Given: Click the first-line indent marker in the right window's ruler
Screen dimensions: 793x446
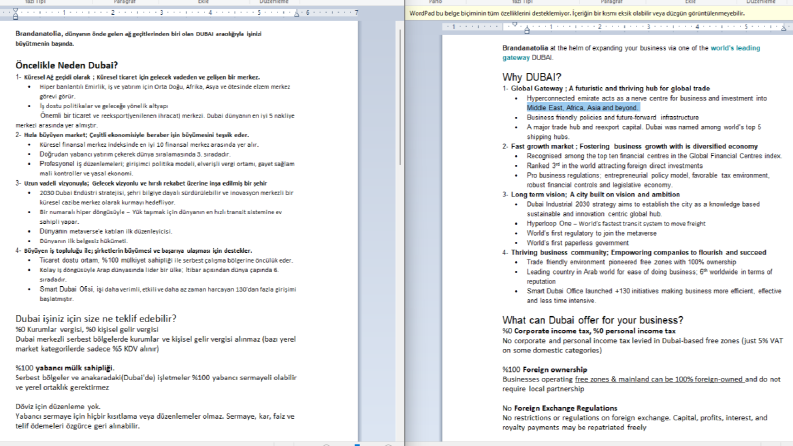Looking at the screenshot, I should click(515, 24).
